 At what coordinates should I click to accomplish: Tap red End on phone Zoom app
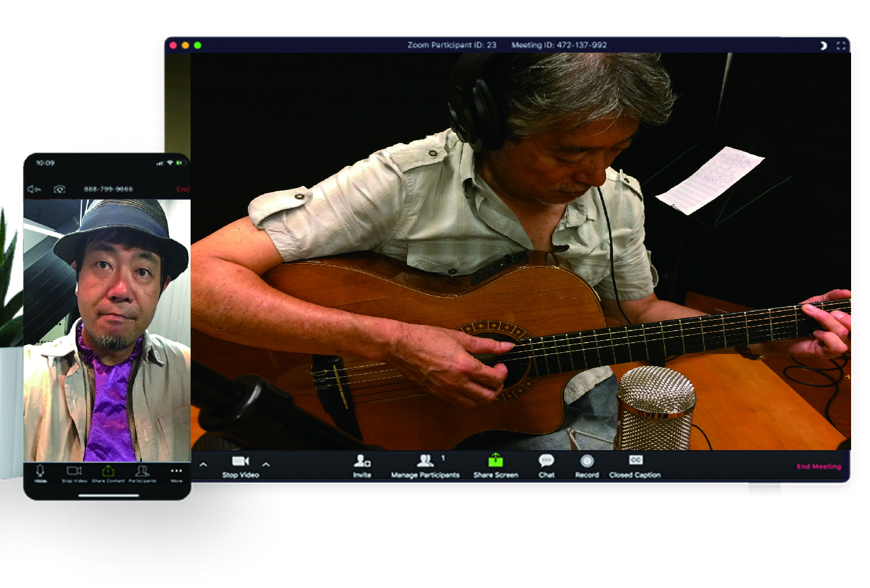coord(183,189)
